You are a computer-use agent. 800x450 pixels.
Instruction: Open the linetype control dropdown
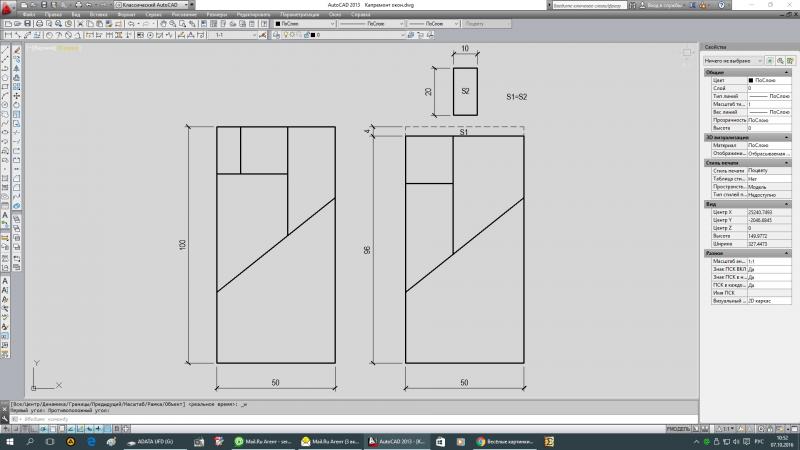371,23
